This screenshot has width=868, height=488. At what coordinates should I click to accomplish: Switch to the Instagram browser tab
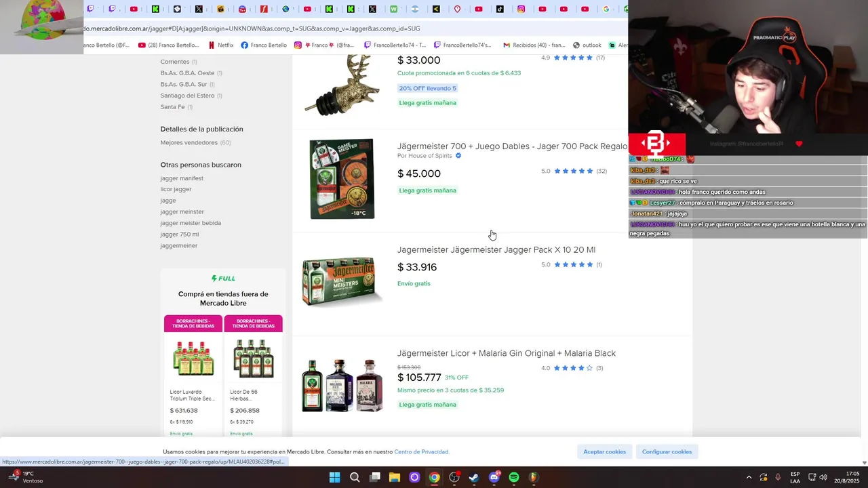pos(521,9)
